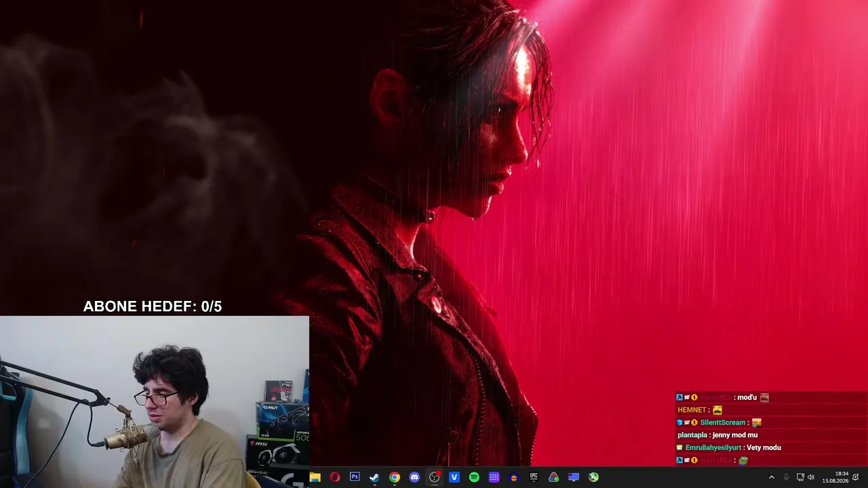Image resolution: width=868 pixels, height=488 pixels.
Task: Open Discord from the taskbar
Action: [414, 477]
